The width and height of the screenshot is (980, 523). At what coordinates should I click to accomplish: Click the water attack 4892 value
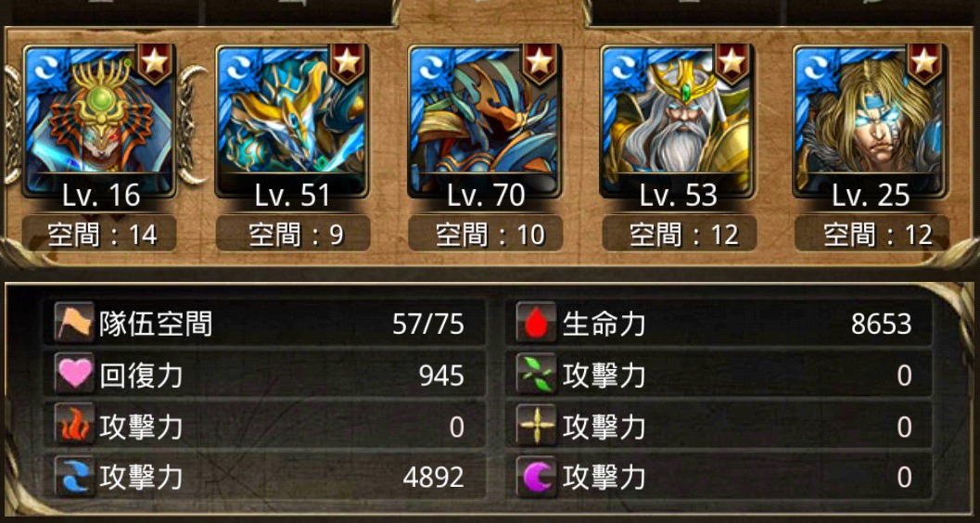pos(433,478)
